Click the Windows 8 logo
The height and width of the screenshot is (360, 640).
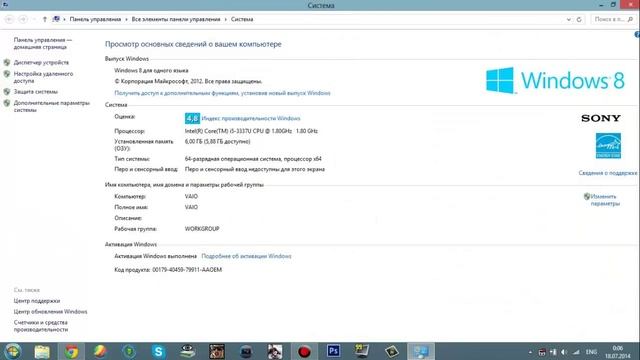point(555,80)
